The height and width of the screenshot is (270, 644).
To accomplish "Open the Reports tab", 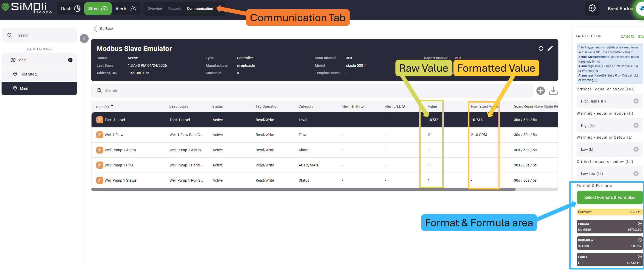I will [x=175, y=9].
